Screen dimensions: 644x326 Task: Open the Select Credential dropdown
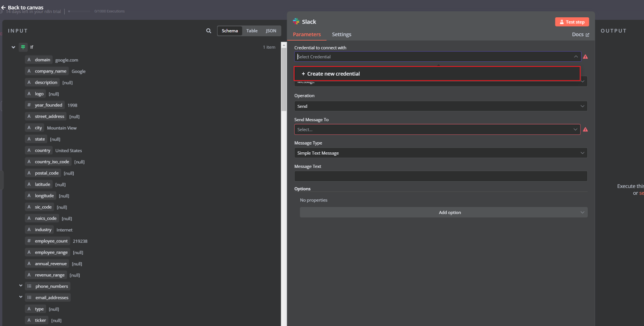(x=438, y=57)
